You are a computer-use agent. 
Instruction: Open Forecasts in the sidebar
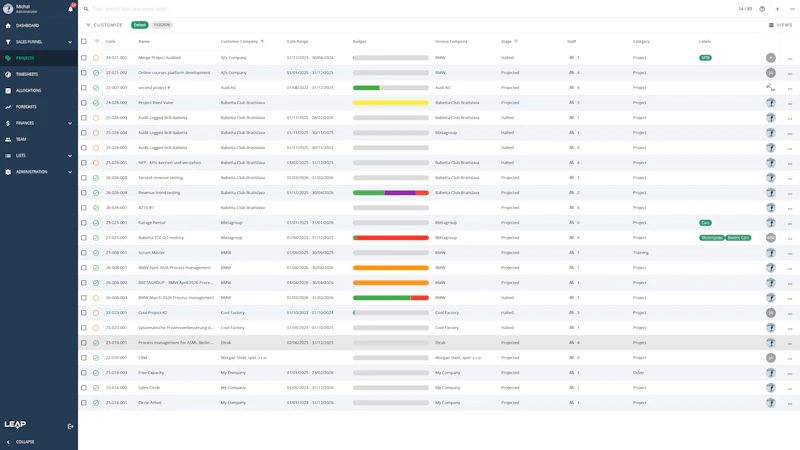coord(39,107)
